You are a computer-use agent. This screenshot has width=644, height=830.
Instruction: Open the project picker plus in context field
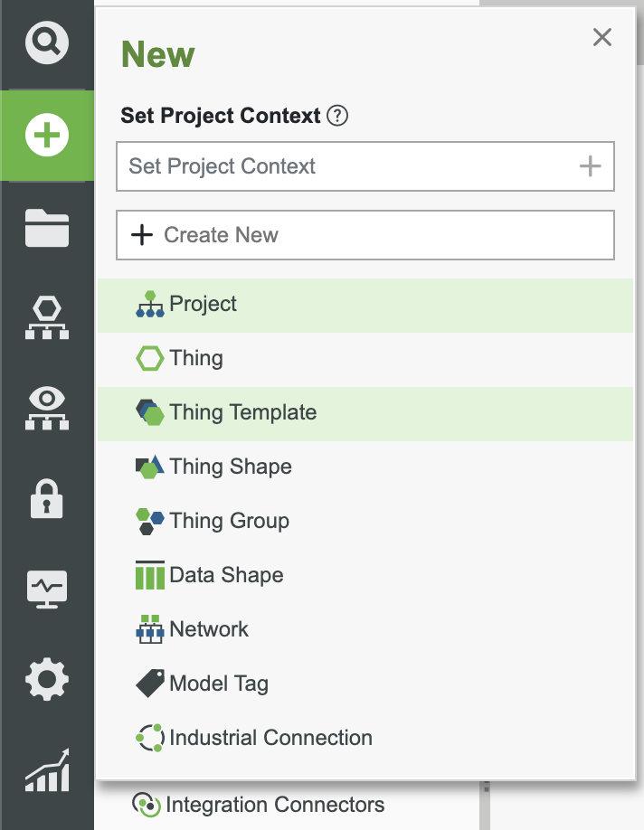click(589, 166)
